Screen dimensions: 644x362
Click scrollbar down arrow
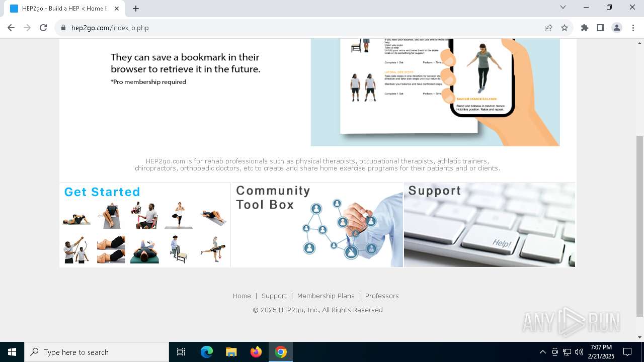pyautogui.click(x=639, y=337)
